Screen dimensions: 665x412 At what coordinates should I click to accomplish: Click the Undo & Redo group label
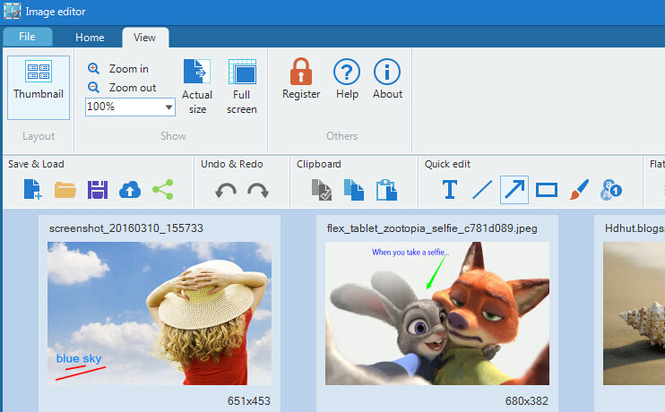pos(232,164)
